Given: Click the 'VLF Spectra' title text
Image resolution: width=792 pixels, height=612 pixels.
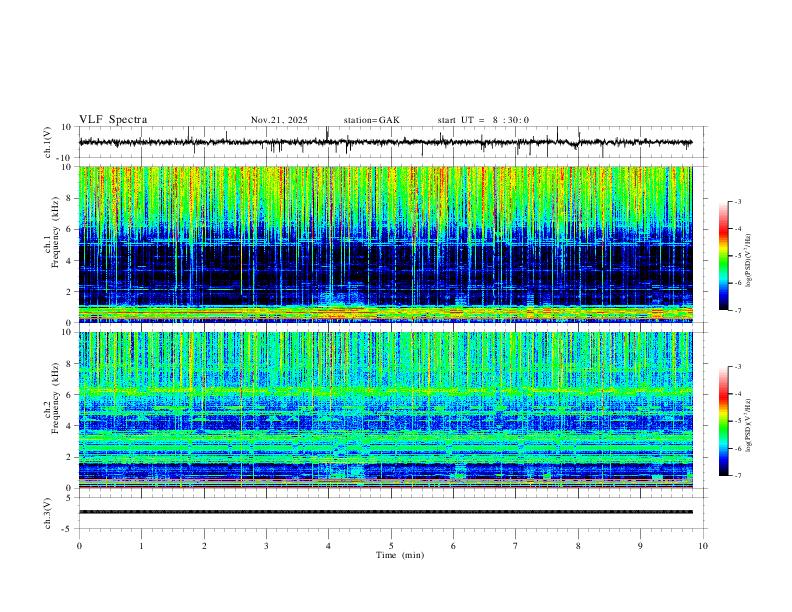Looking at the screenshot, I should [x=113, y=120].
